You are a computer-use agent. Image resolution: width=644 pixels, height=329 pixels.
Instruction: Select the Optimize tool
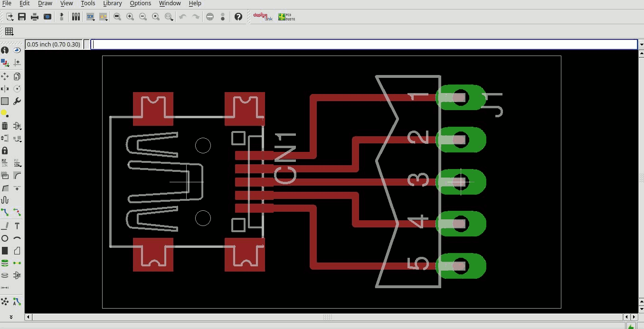[17, 188]
